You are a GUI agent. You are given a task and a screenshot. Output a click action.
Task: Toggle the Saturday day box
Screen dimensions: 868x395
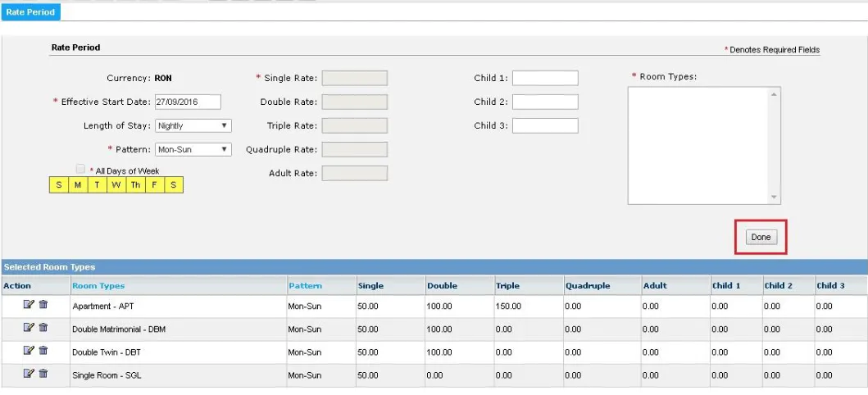click(174, 185)
